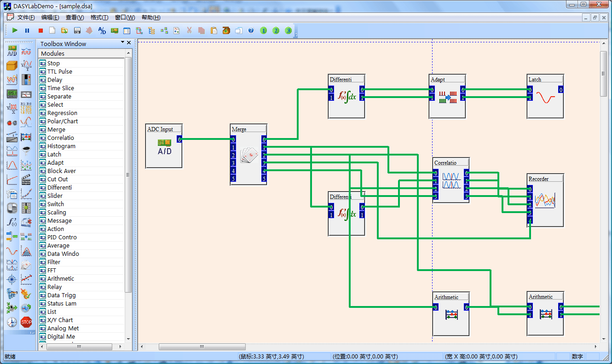
Task: Click the Modules column header
Action: pyautogui.click(x=81, y=53)
